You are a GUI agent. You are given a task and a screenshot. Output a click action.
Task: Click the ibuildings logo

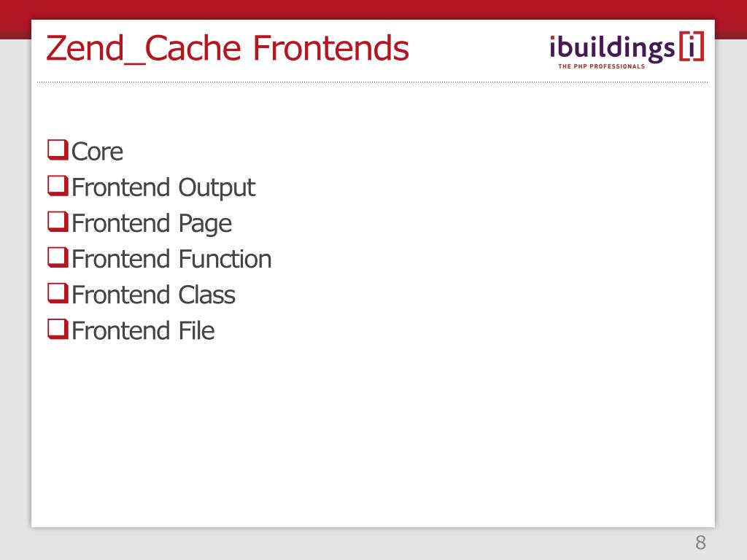point(627,50)
